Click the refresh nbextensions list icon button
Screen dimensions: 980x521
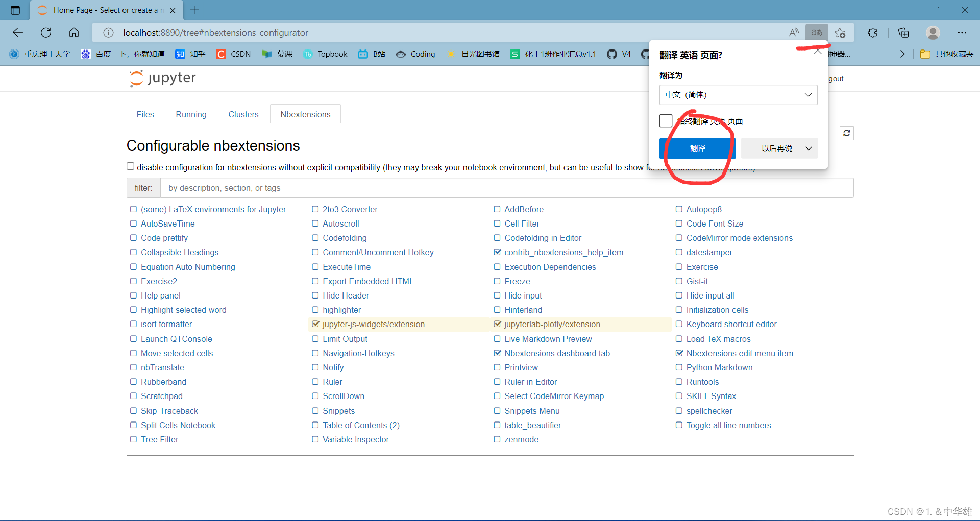coord(847,133)
